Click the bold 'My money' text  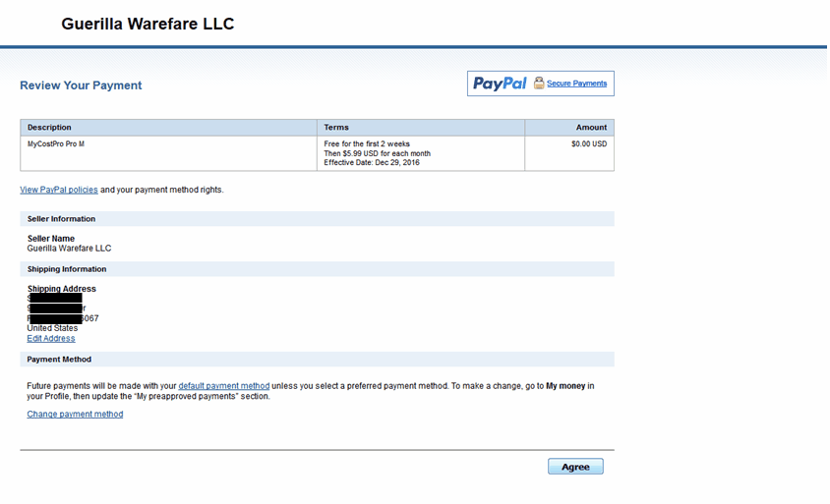(x=565, y=386)
